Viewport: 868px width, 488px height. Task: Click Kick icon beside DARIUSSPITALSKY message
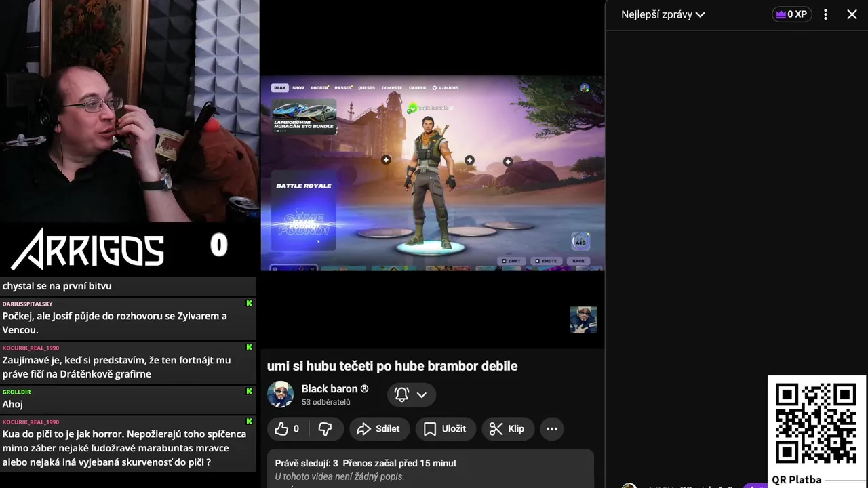tap(249, 304)
